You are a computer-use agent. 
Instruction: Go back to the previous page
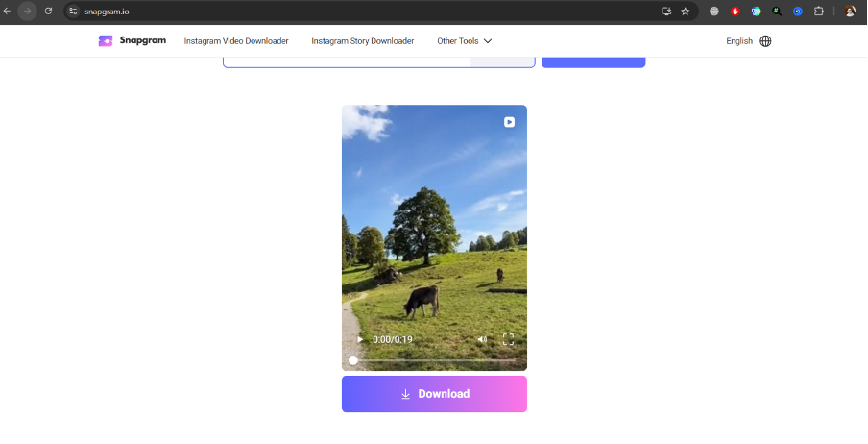[7, 12]
